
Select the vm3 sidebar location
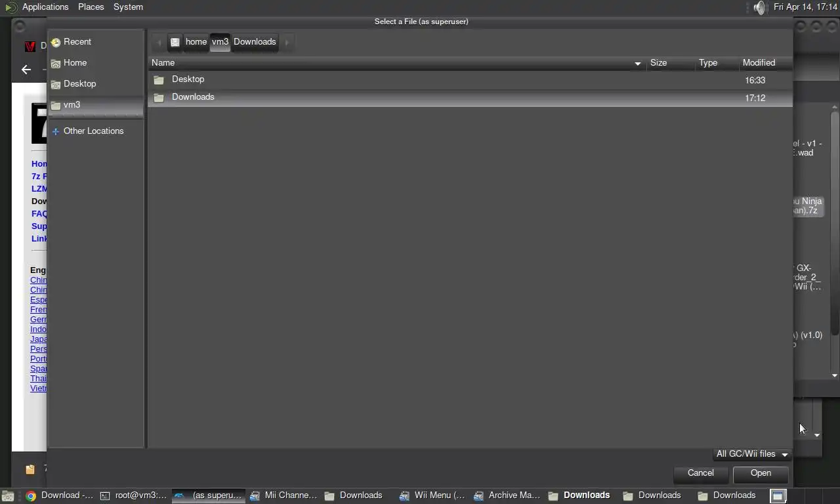click(96, 104)
